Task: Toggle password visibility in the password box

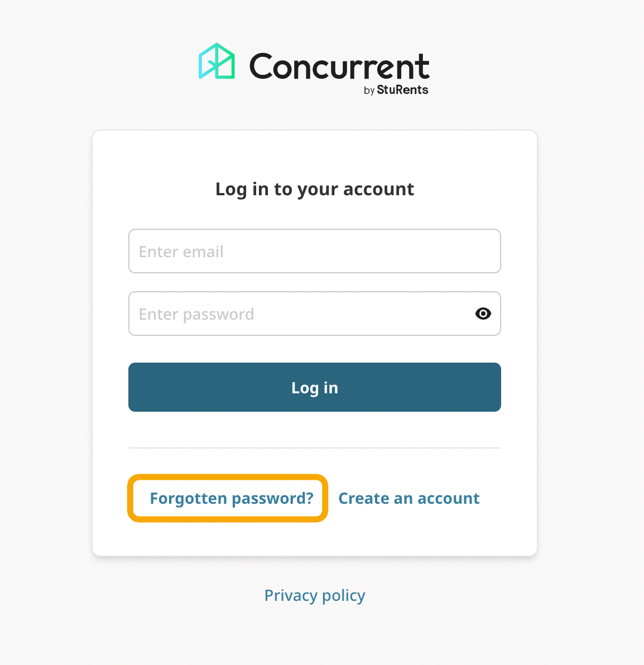Action: (x=483, y=314)
